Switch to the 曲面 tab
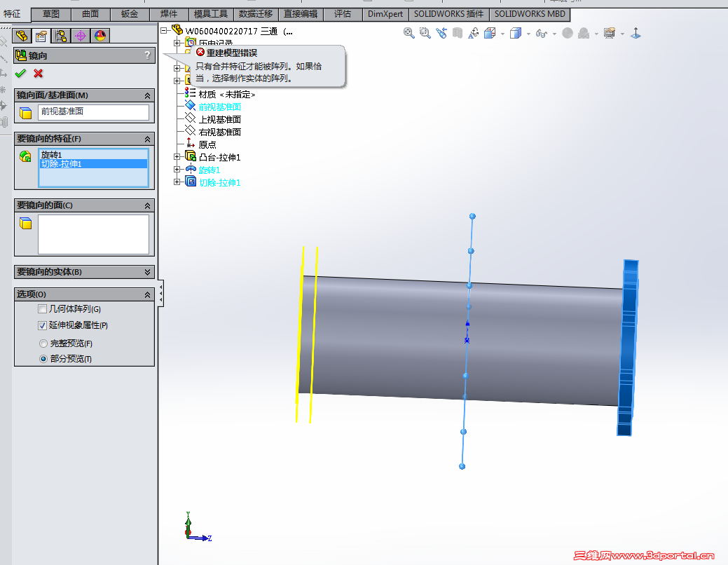The image size is (728, 565). click(x=90, y=14)
